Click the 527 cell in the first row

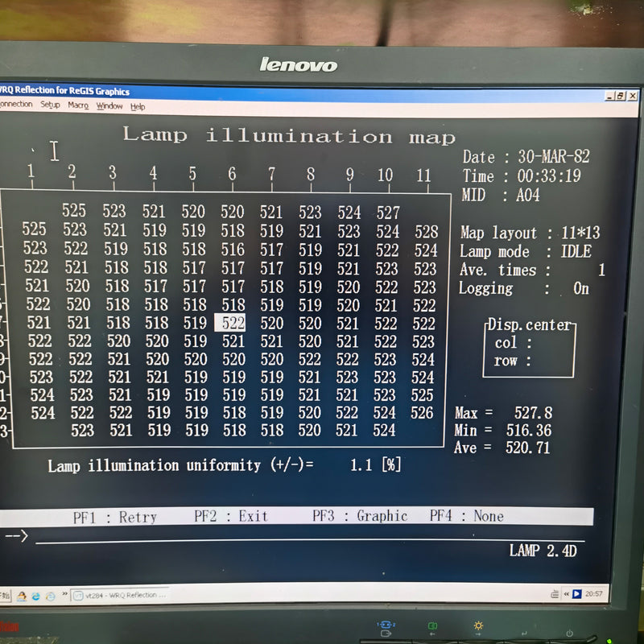tap(388, 213)
